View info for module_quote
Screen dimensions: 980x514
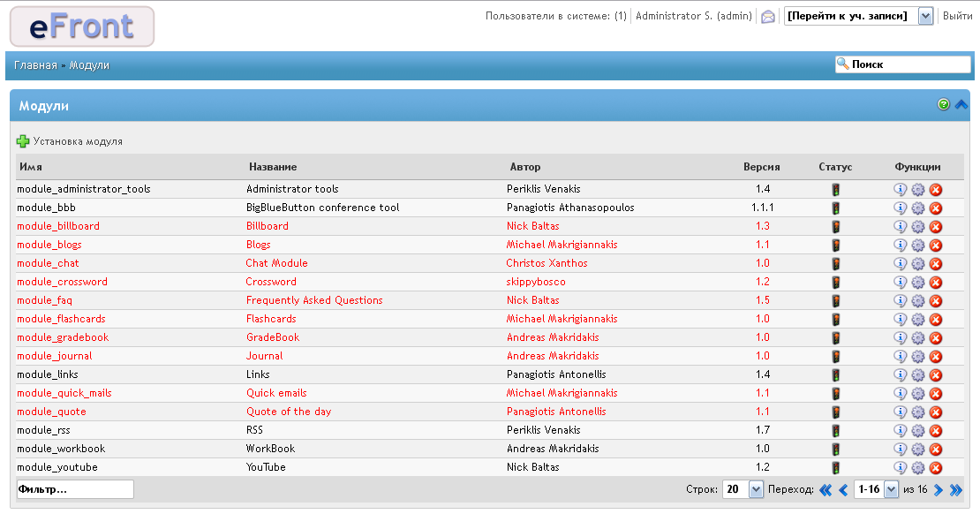(900, 412)
